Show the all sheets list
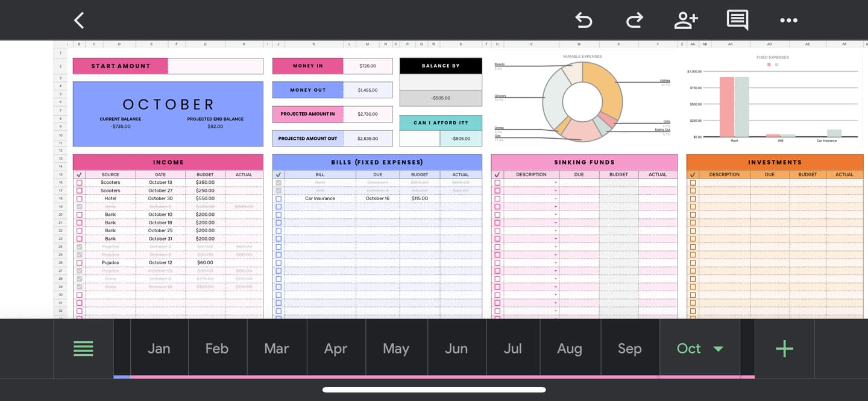Viewport: 868px width, 401px height. pyautogui.click(x=83, y=349)
